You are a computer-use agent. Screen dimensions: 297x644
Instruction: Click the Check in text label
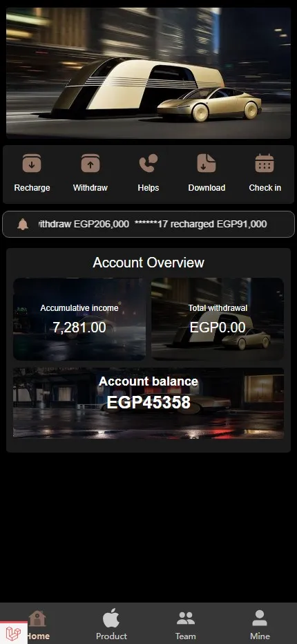pos(265,188)
